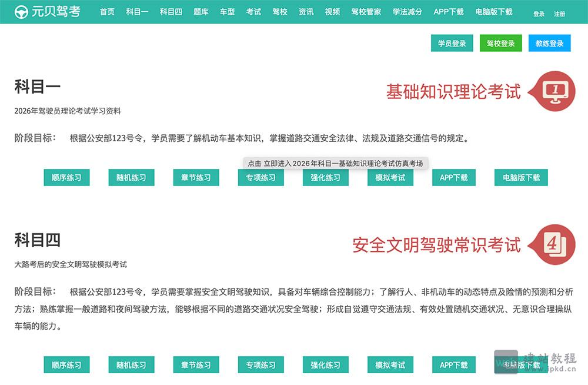The width and height of the screenshot is (588, 385).
Task: Click the green 学员登录 button
Action: pyautogui.click(x=452, y=43)
